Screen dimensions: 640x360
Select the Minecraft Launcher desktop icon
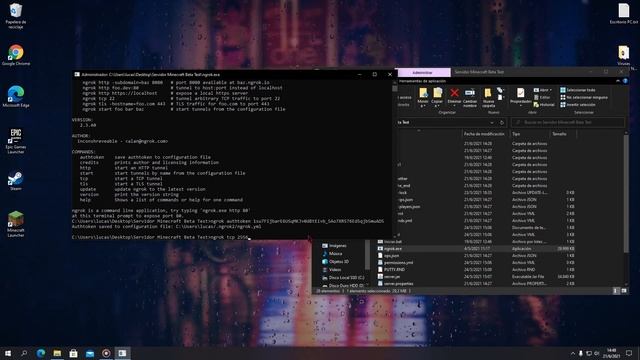click(x=16, y=224)
